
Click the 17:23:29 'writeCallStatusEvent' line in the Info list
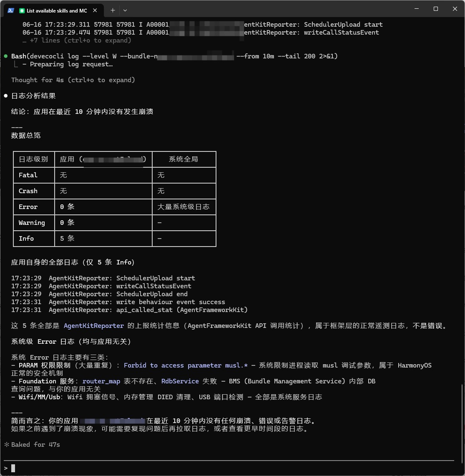[x=101, y=286]
